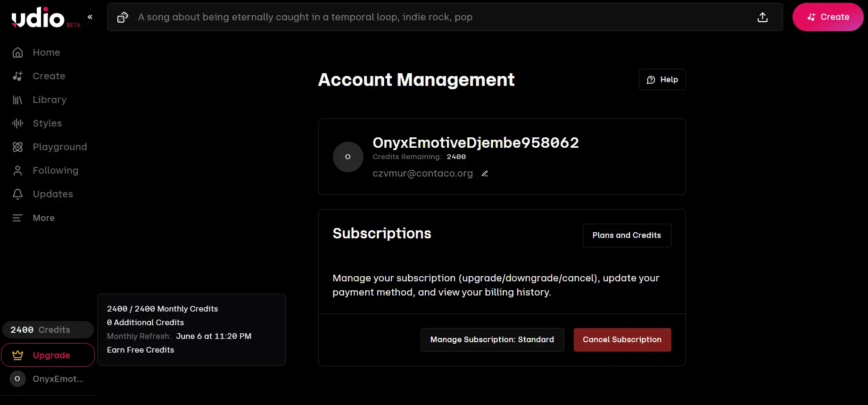The image size is (868, 405).
Task: Click the Following person icon
Action: click(17, 170)
